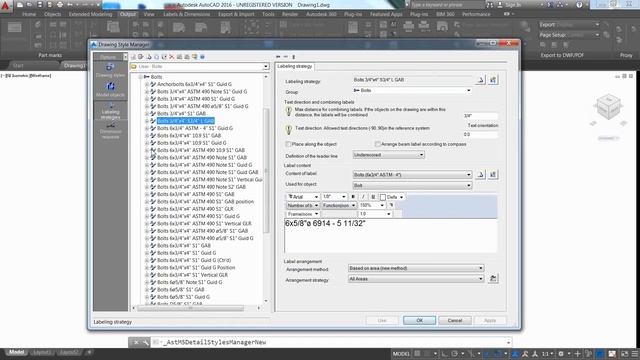
Task: Click the Use button
Action: (382, 320)
